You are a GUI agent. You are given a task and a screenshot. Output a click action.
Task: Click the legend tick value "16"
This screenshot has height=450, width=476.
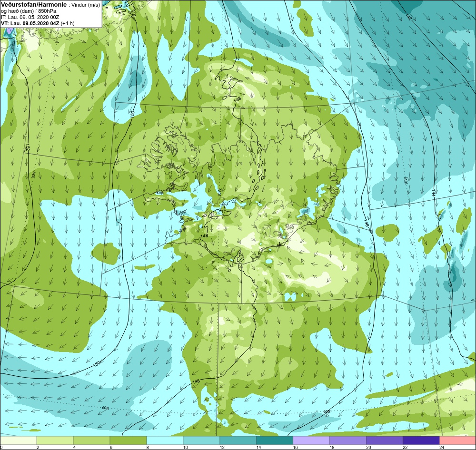click(x=296, y=447)
